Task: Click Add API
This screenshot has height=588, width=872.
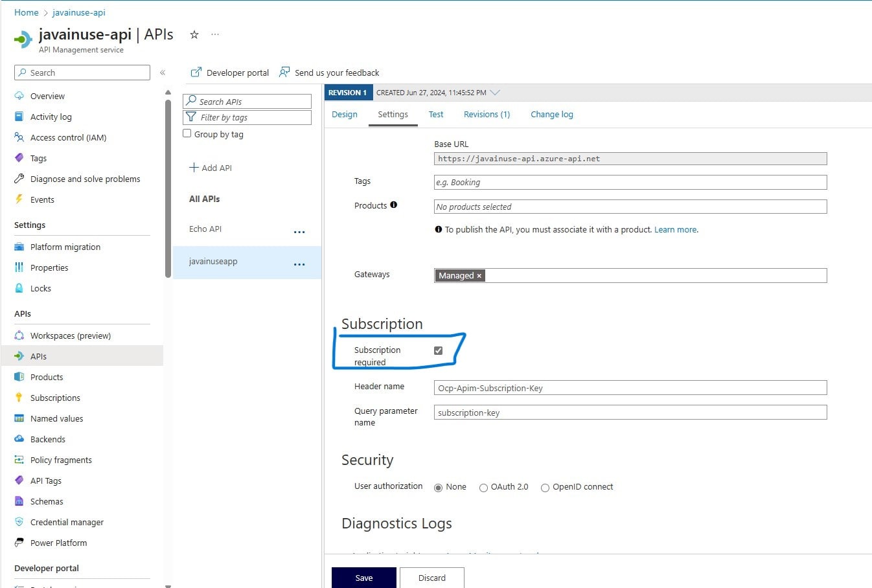Action: (x=211, y=168)
